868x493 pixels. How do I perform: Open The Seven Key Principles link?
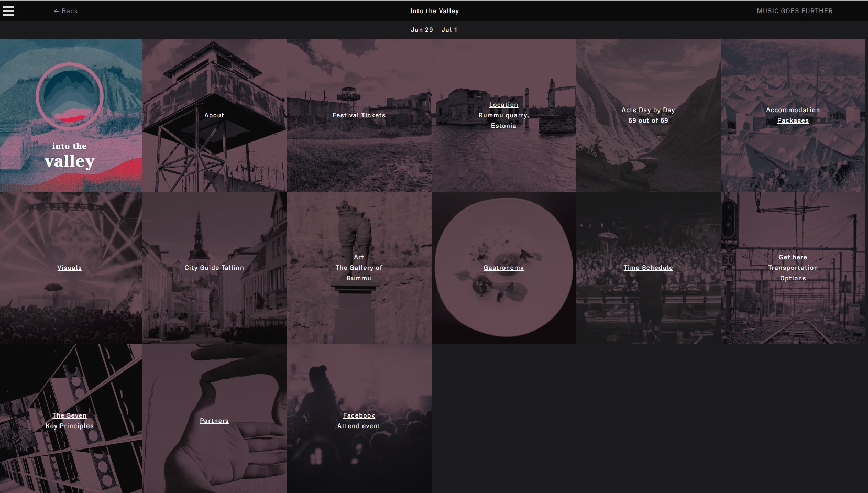click(70, 421)
